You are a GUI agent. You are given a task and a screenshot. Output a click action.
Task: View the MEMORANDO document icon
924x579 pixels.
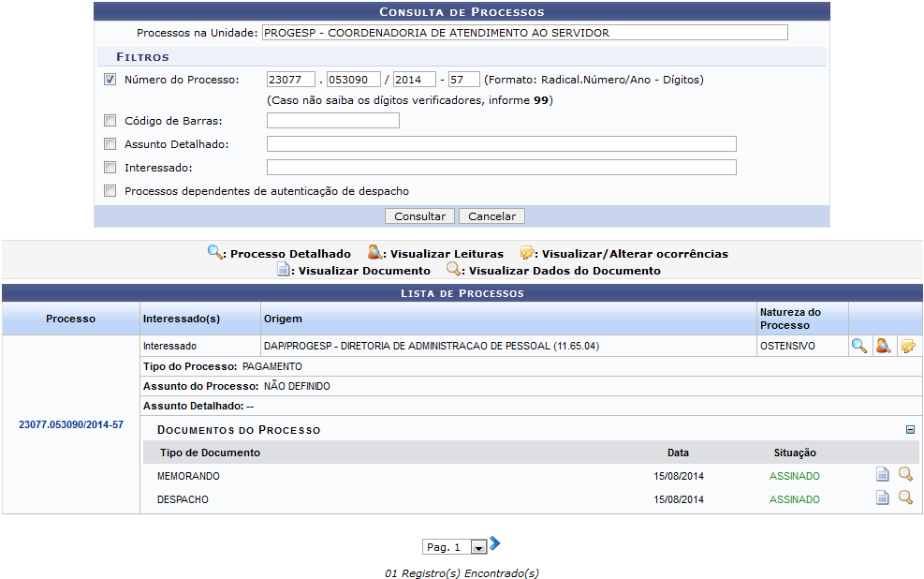[882, 475]
